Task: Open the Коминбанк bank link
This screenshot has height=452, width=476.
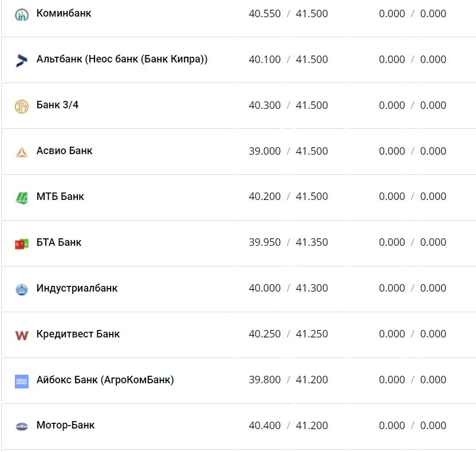Action: point(64,13)
